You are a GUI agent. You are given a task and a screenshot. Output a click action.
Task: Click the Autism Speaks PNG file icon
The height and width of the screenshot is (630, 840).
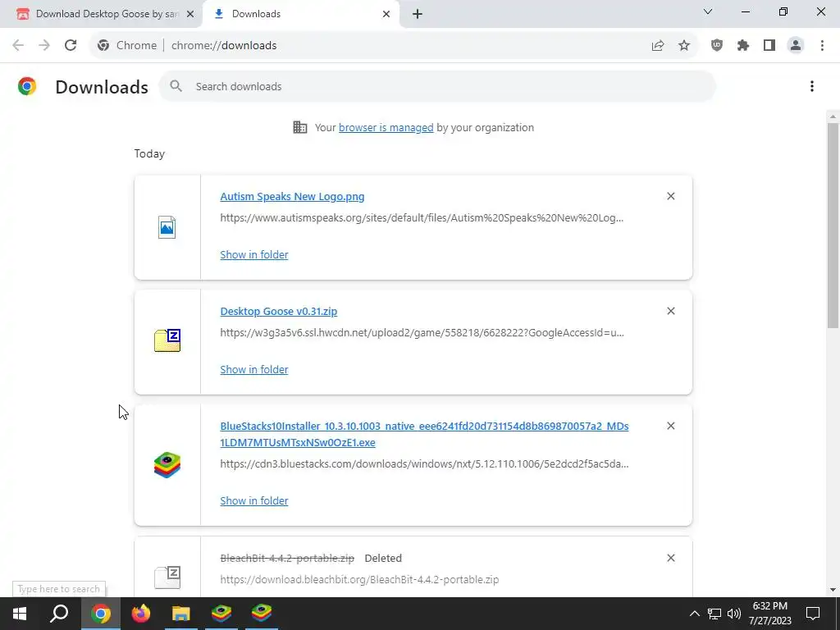[x=167, y=227]
